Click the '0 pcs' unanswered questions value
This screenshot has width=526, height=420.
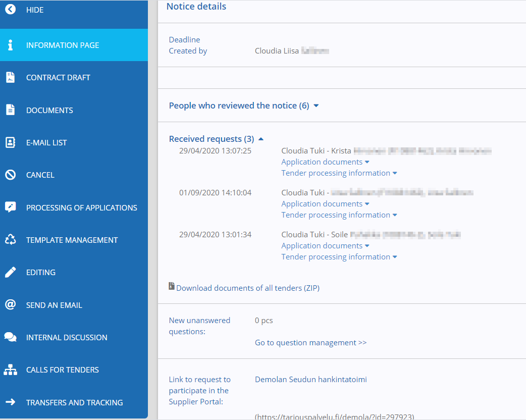coord(264,321)
